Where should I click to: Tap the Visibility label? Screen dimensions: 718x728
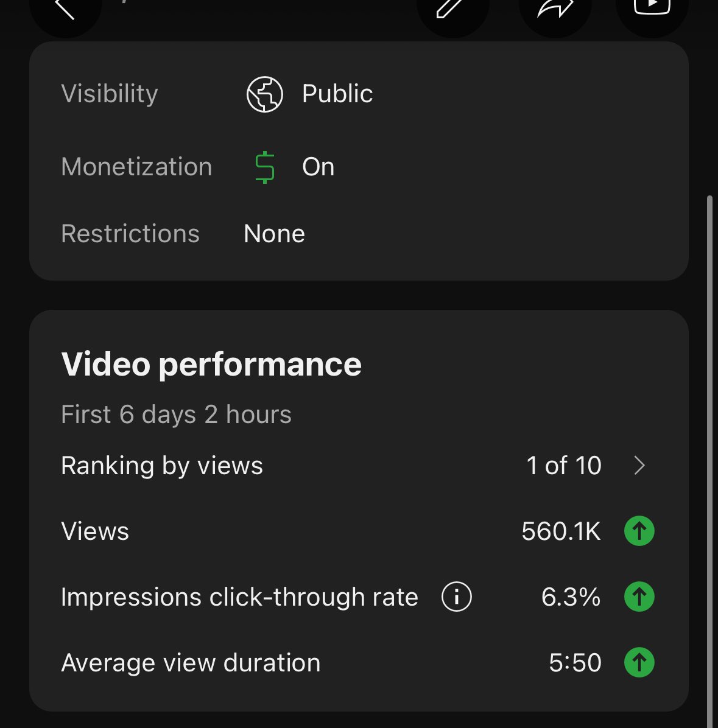pyautogui.click(x=110, y=94)
